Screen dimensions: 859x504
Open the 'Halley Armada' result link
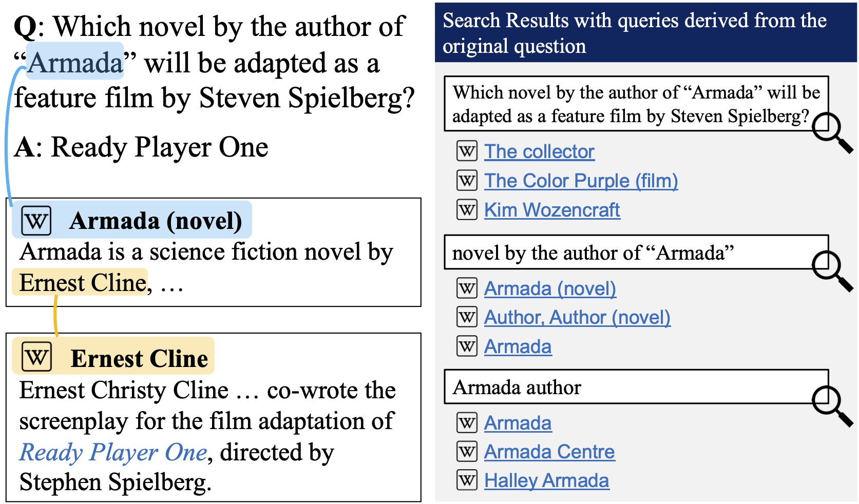click(x=546, y=481)
